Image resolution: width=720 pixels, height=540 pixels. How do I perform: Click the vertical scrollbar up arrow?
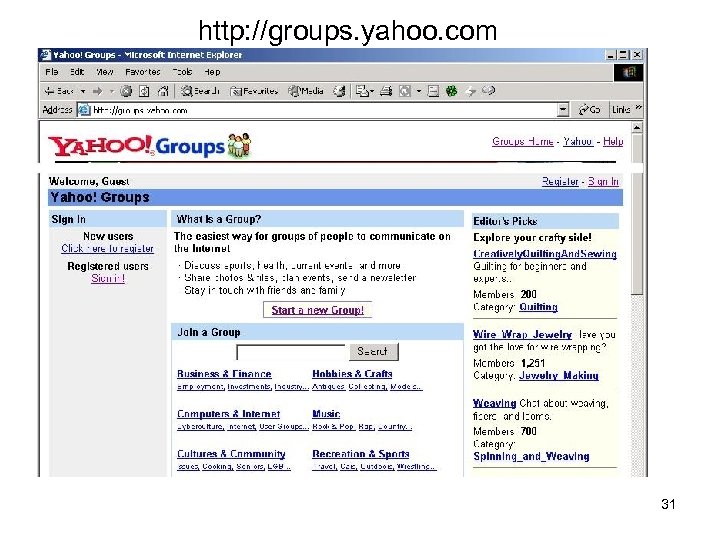(637, 128)
